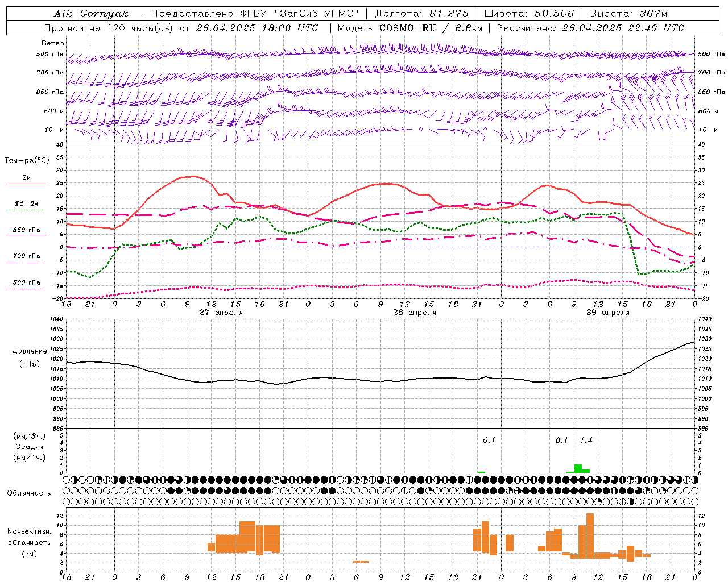
Task: Click the 'Облачность' cloud cover label
Action: pyautogui.click(x=29, y=493)
